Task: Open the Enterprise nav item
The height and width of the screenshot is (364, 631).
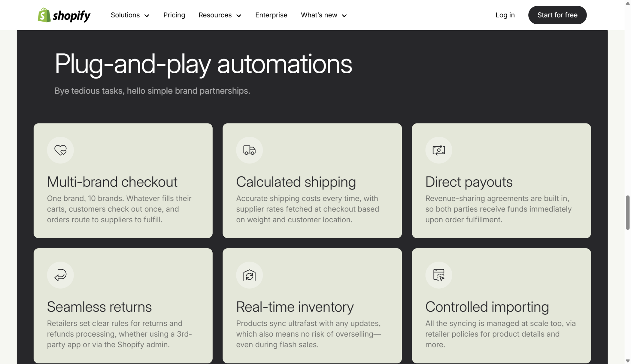Action: pyautogui.click(x=271, y=15)
